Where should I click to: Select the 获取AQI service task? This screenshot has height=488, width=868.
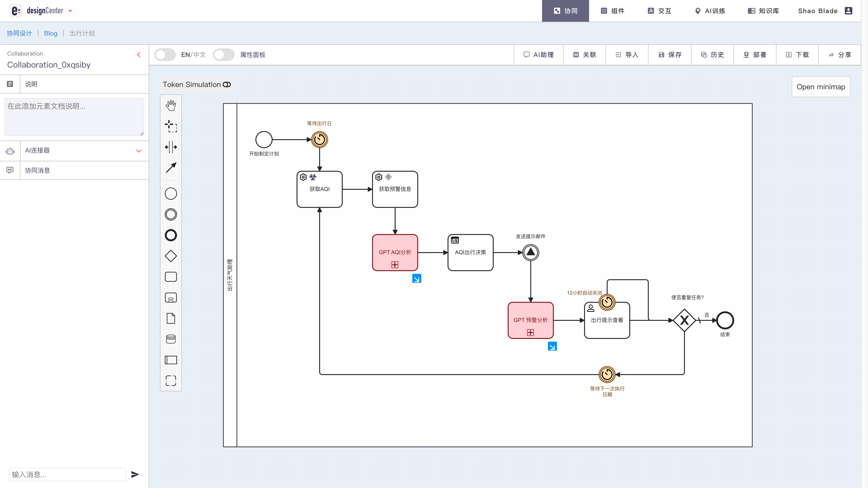[x=319, y=189]
